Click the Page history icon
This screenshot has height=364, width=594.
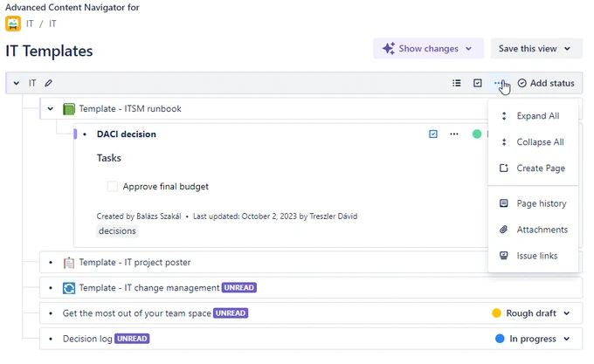pyautogui.click(x=503, y=203)
